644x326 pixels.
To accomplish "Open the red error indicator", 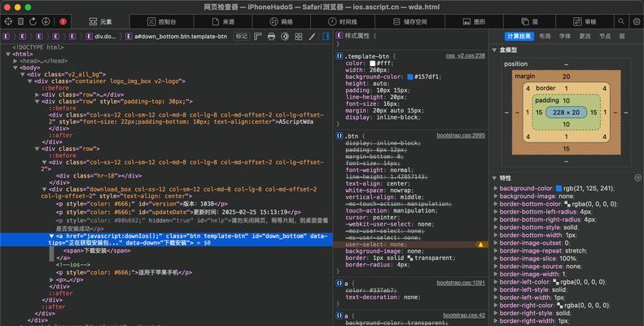I will click(63, 21).
